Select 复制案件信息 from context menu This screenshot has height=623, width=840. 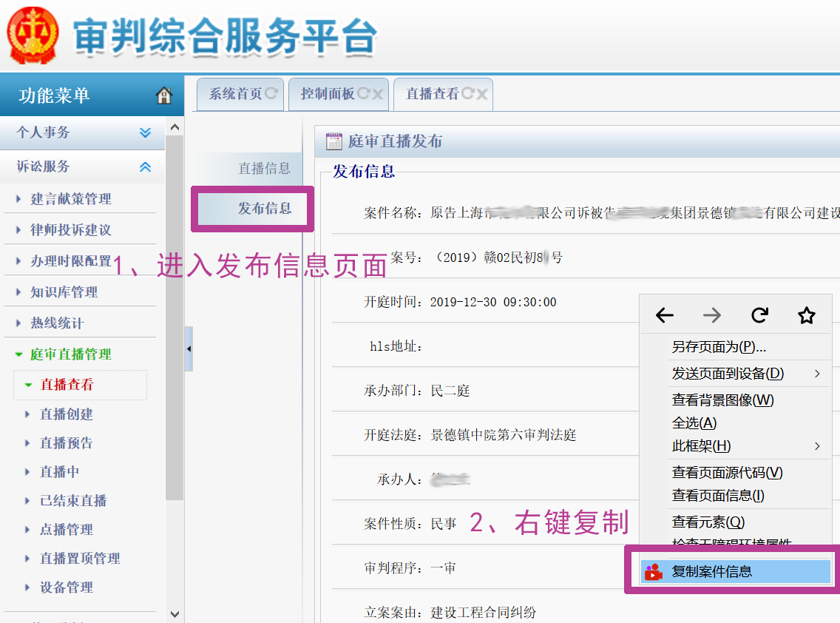[x=711, y=571]
